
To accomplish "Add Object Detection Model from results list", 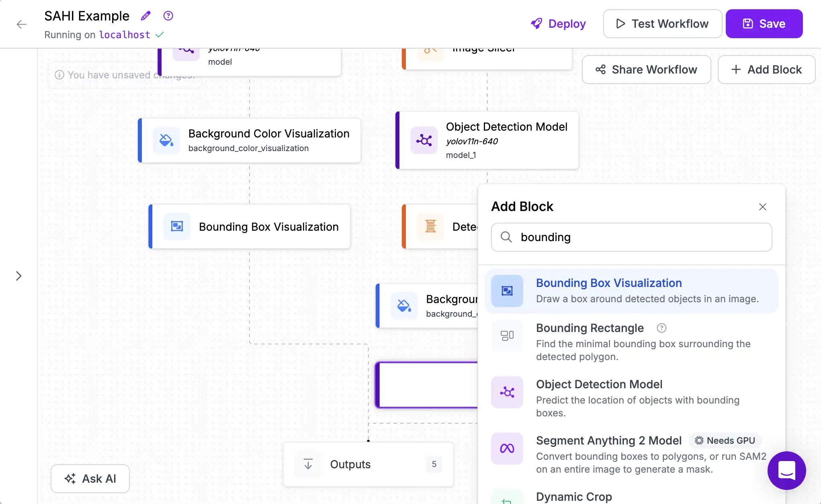I will pyautogui.click(x=631, y=398).
